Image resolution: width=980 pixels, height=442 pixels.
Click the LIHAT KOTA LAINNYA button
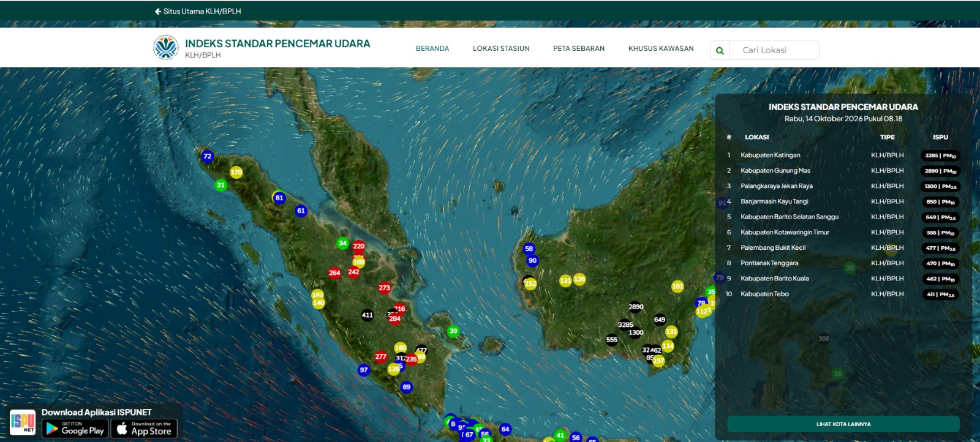(x=843, y=424)
